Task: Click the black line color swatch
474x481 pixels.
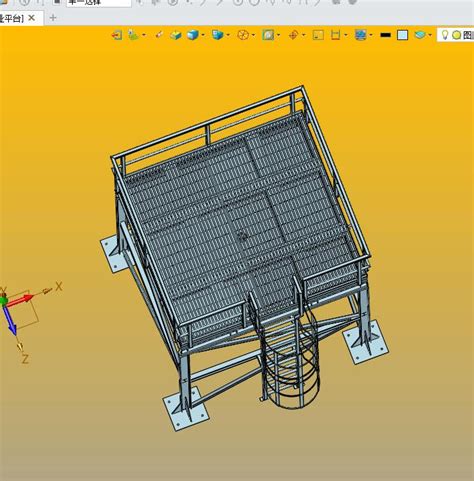Action: click(386, 35)
